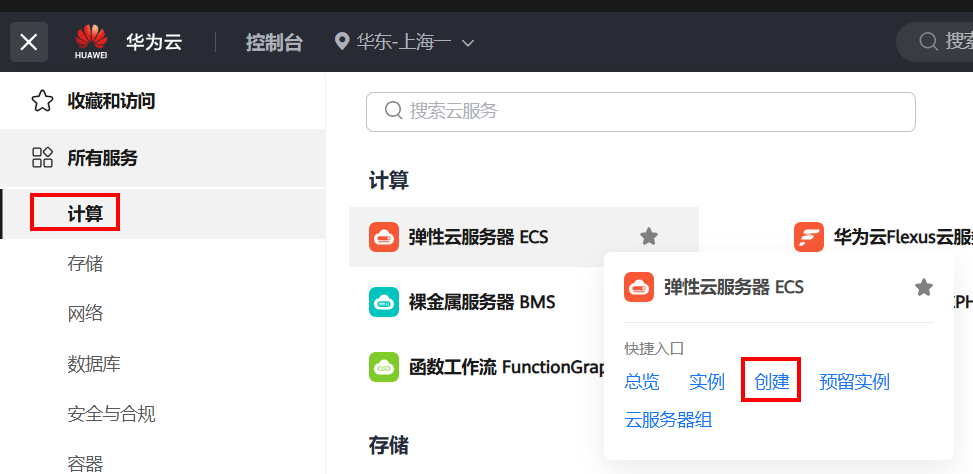973x474 pixels.
Task: Open 实例 quick link
Action: 707,382
